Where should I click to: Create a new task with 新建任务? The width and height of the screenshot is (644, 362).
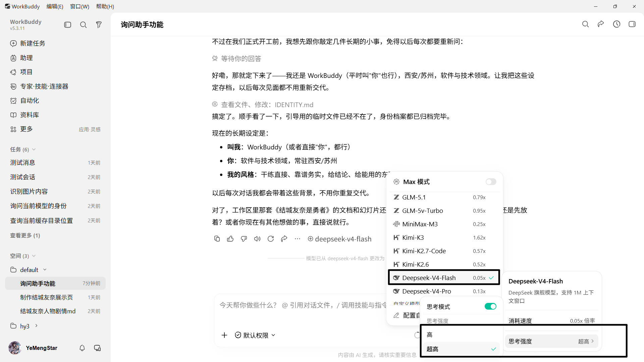(x=55, y=43)
